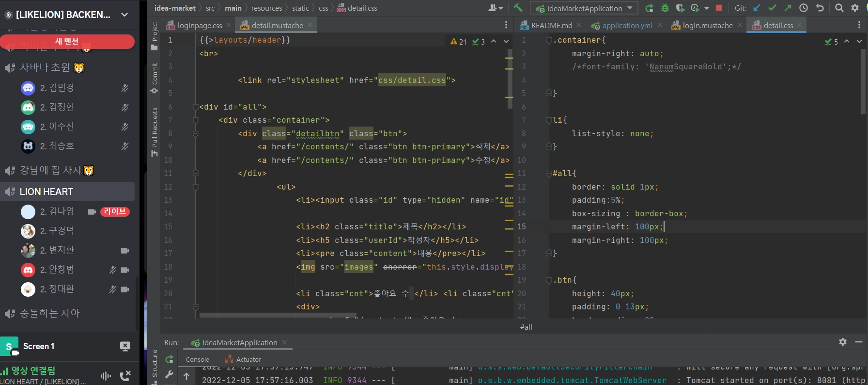868x385 pixels.
Task: Start debugging with the green bug icon
Action: coord(665,8)
